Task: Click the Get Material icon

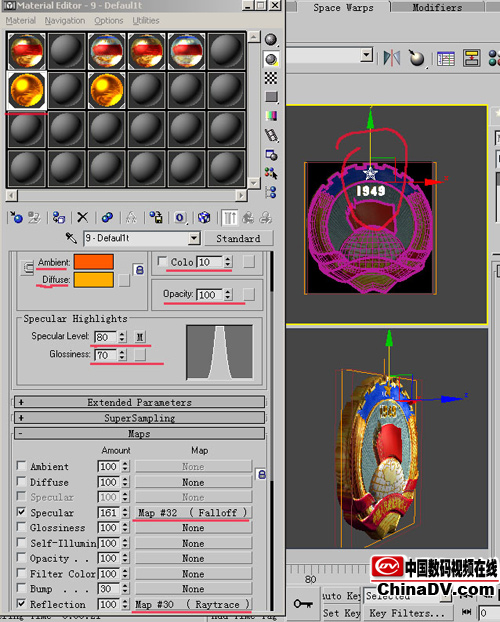Action: coord(16,217)
